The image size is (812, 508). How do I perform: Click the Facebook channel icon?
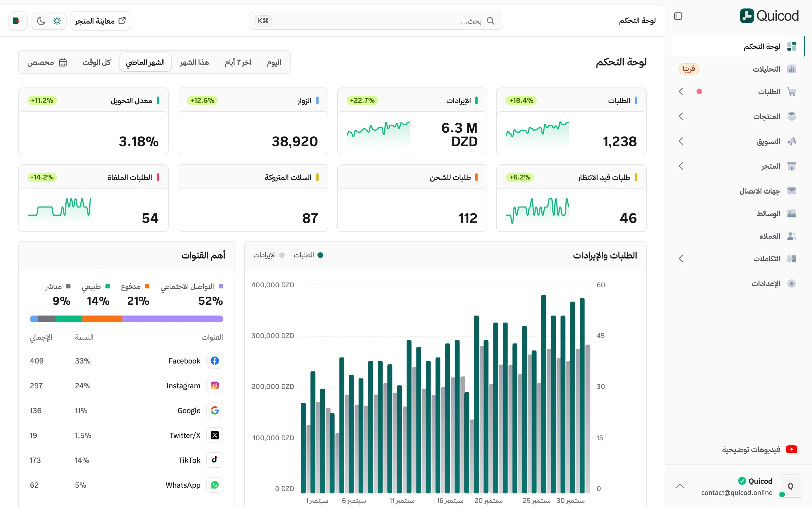(215, 361)
